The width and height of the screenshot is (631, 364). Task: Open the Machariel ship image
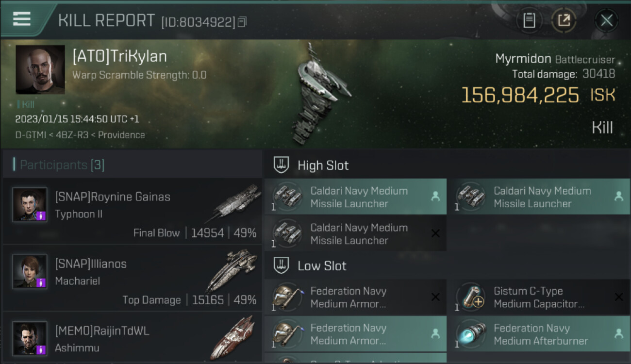[x=232, y=271]
